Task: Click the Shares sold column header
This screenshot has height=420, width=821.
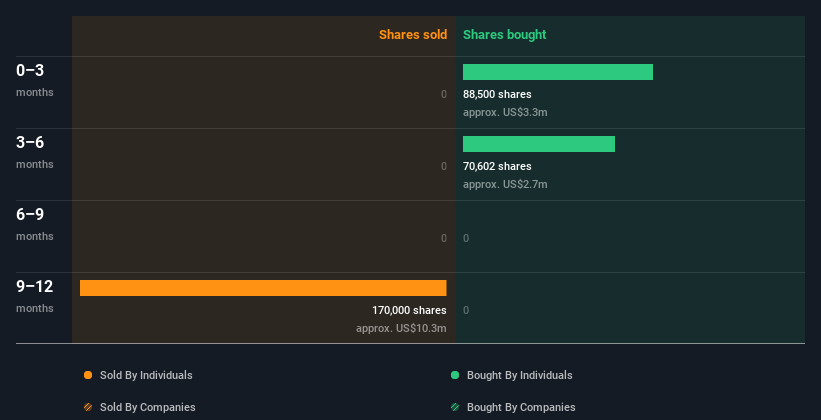Action: click(413, 35)
